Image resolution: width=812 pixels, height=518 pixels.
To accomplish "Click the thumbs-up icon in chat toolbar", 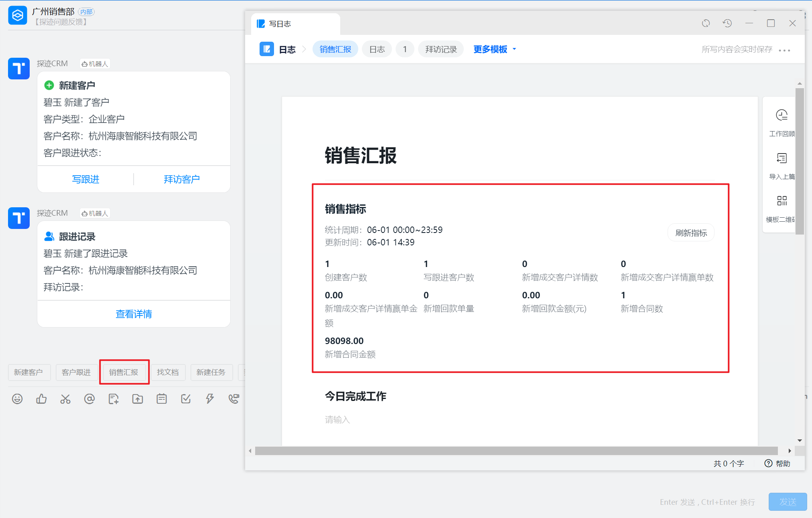I will 41,399.
